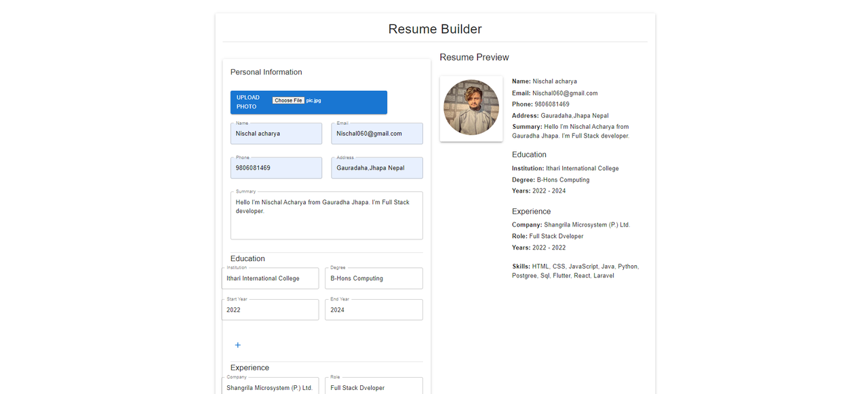
Task: Click pic.jpg file name text
Action: [x=313, y=100]
